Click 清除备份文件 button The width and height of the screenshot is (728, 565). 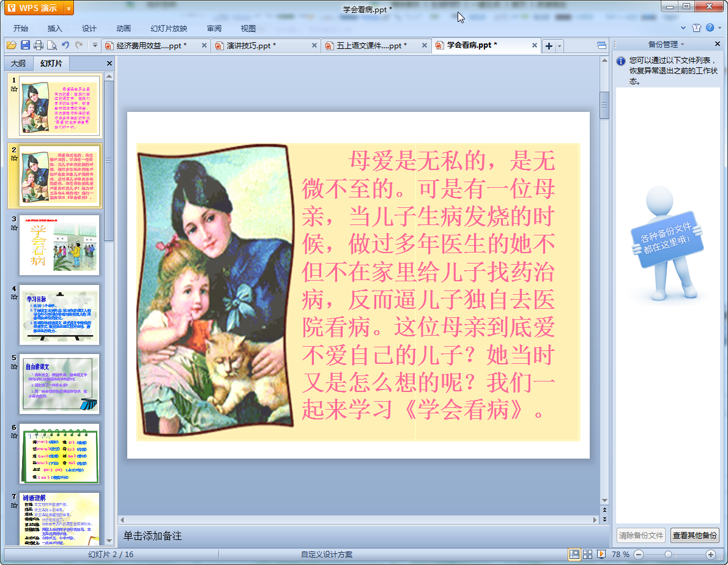[641, 535]
